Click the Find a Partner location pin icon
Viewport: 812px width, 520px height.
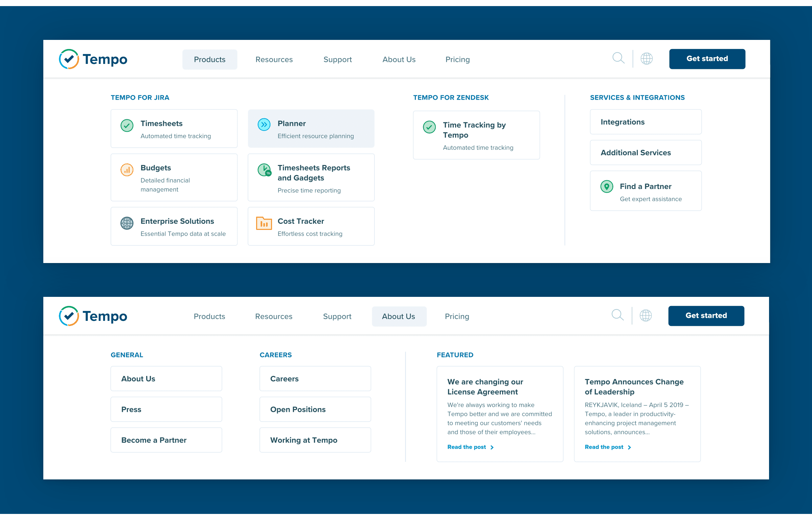[607, 186]
